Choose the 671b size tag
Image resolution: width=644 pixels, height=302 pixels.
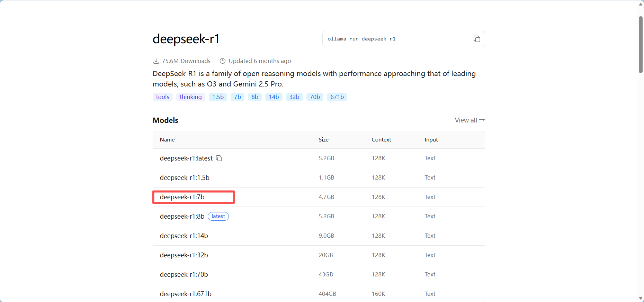(x=337, y=97)
